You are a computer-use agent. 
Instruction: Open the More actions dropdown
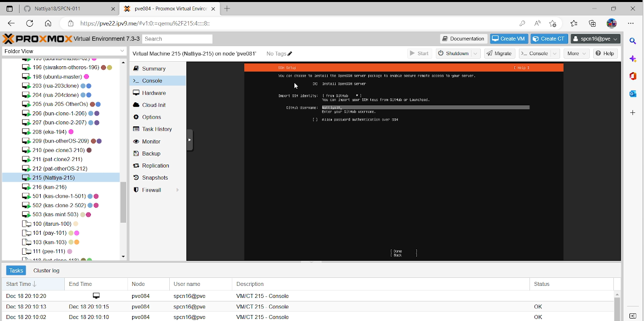click(x=577, y=53)
